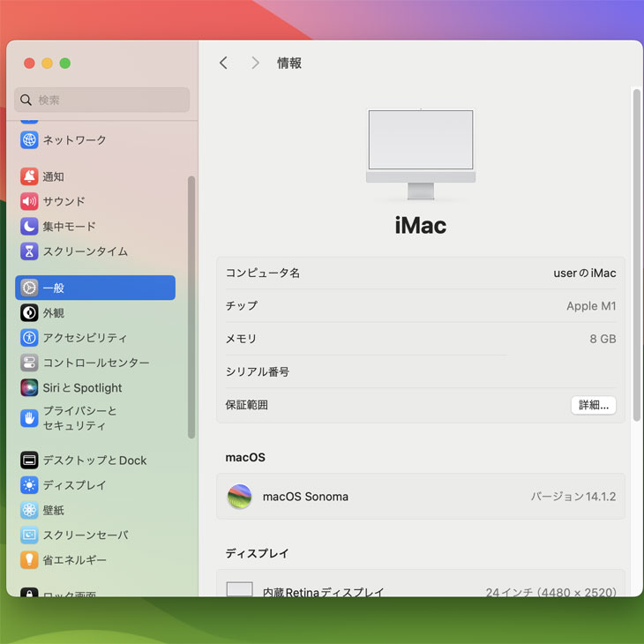This screenshot has height=644, width=644.
Task: Select the 集中モード moon icon
Action: coord(29,227)
